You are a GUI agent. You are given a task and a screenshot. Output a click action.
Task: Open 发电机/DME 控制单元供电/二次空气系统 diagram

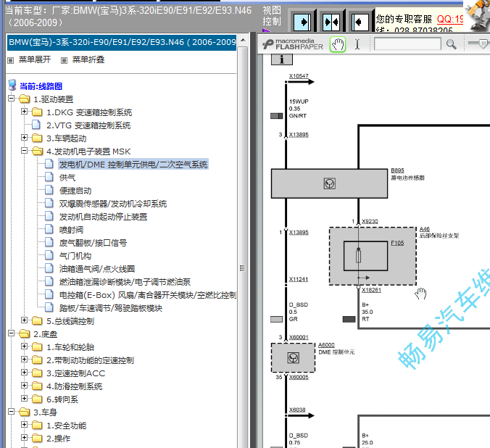pos(133,165)
